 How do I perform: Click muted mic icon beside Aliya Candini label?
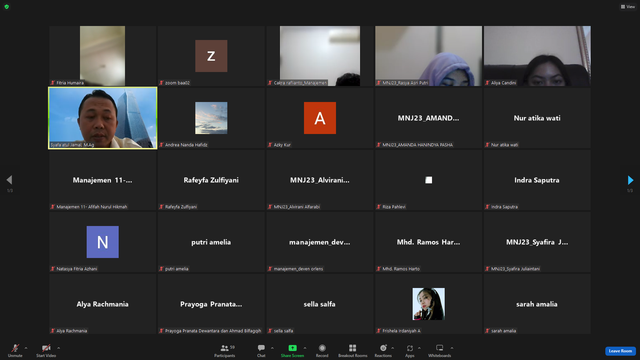[487, 83]
